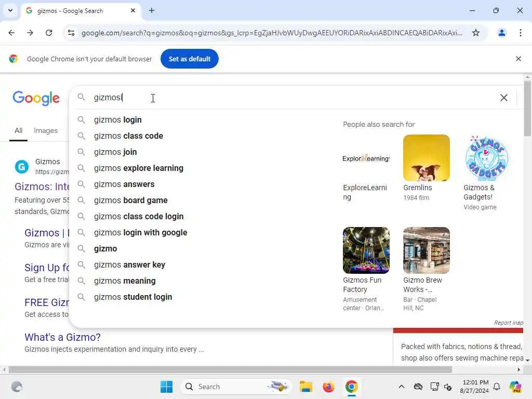Open the Sign Up result sublink
The image size is (532, 399).
tap(47, 268)
